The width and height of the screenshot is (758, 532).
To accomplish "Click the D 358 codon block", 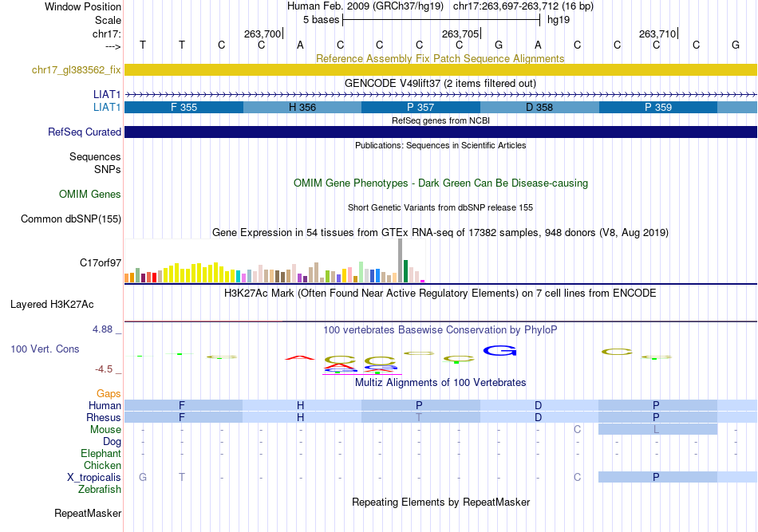I will [x=539, y=107].
